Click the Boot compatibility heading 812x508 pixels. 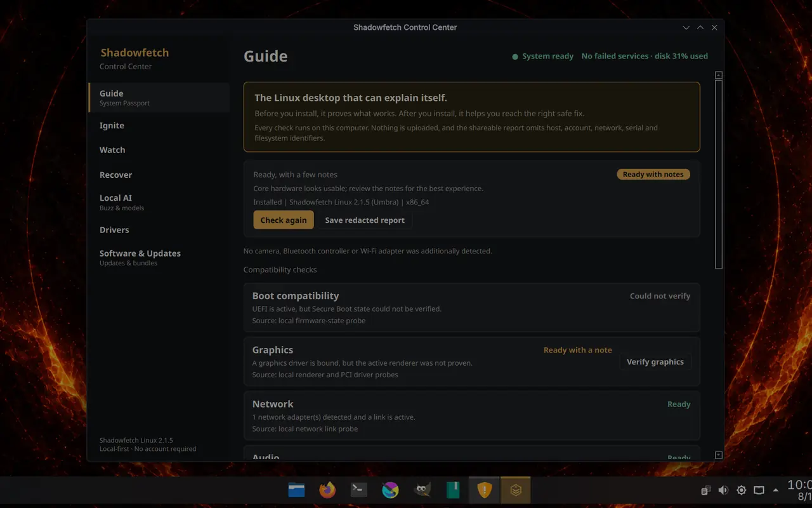(296, 296)
